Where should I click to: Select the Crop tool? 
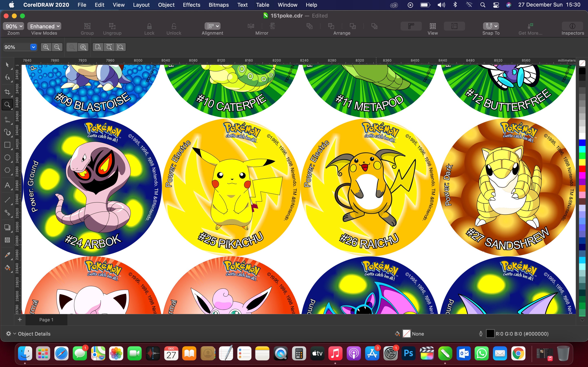(7, 92)
